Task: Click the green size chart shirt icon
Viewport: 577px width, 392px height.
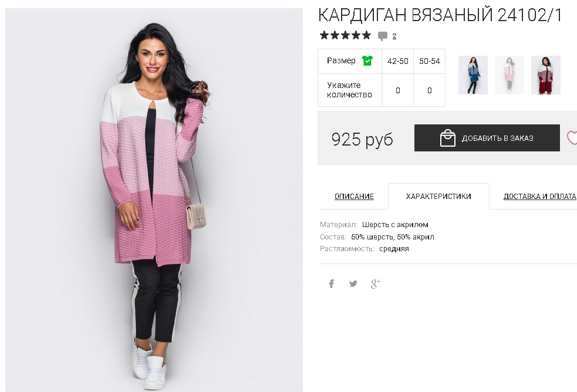Action: tap(367, 60)
